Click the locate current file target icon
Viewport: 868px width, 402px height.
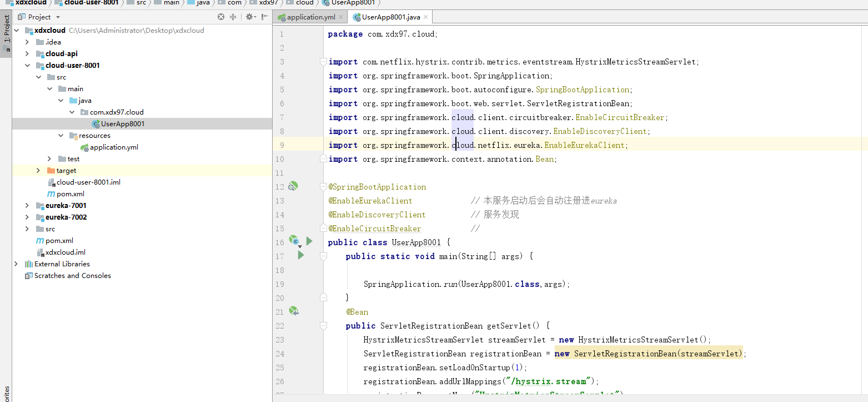(221, 17)
